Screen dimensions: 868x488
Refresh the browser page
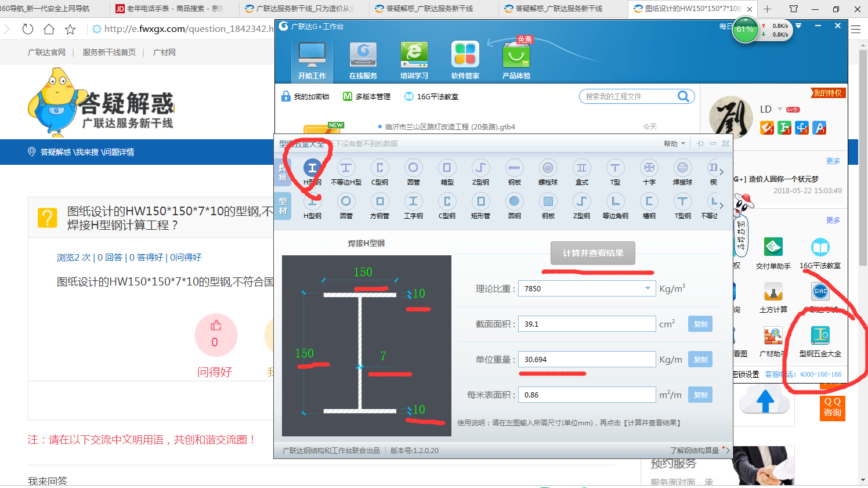27,29
